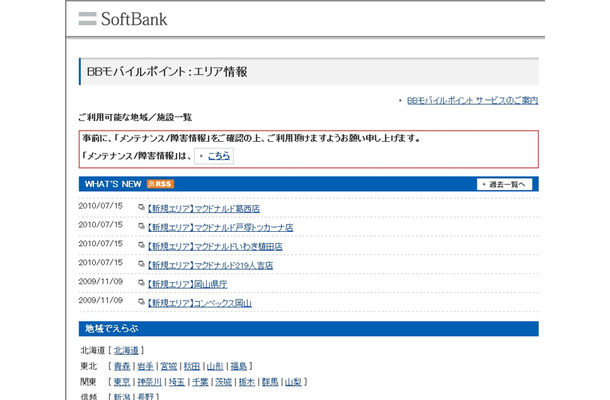The image size is (610, 400).
Task: Open 【新規エリア】マクドナルド葛西店 link
Action: pos(203,209)
